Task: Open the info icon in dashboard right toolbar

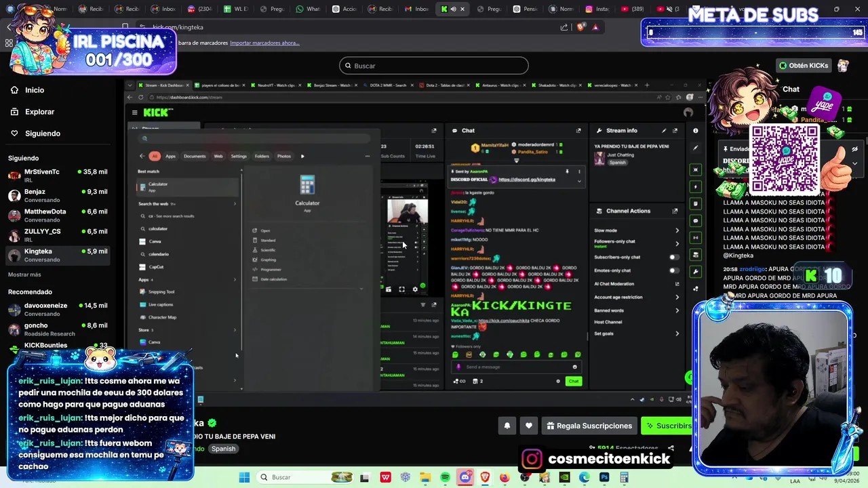Action: pyautogui.click(x=696, y=130)
